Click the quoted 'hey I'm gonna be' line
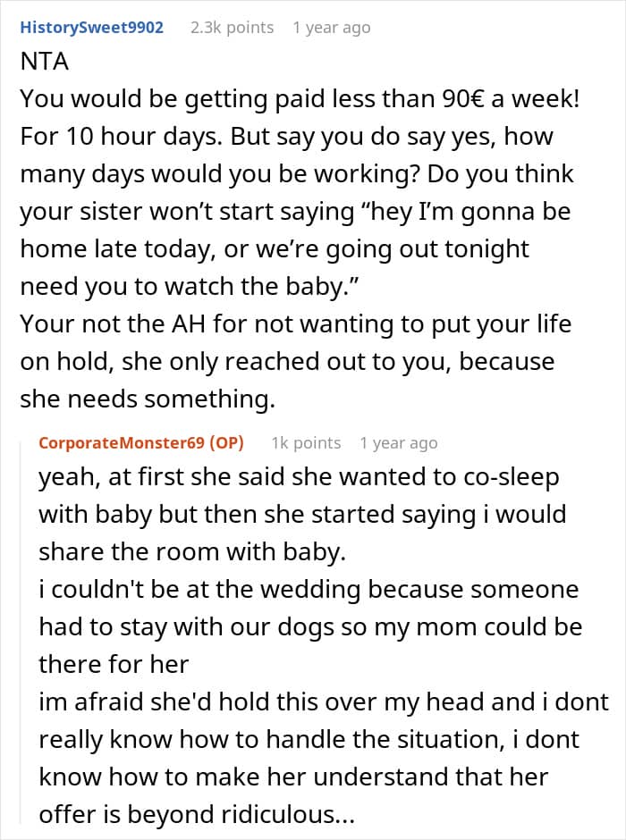Viewport: 626px width, 840px height. coord(295,212)
